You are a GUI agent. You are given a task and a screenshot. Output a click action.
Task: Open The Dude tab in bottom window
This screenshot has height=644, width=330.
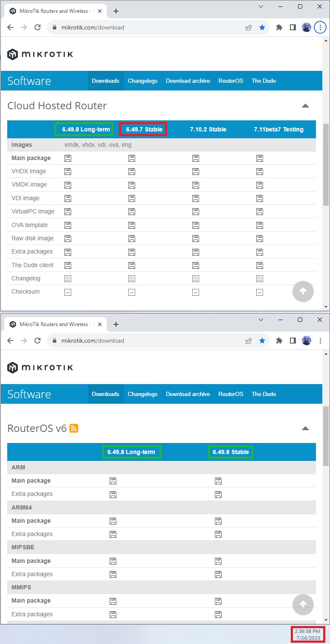click(x=264, y=394)
